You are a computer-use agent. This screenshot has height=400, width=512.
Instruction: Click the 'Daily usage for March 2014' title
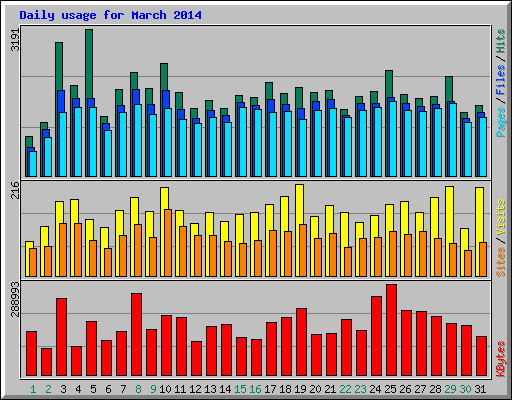[x=110, y=15]
